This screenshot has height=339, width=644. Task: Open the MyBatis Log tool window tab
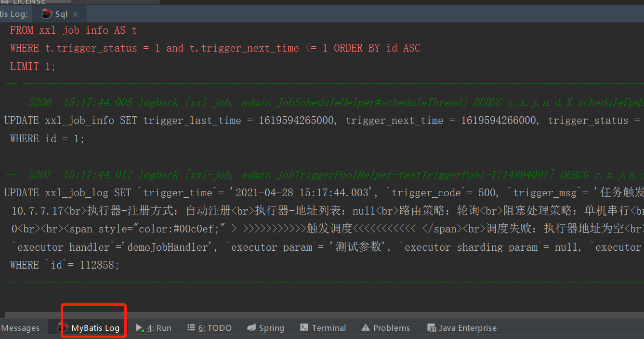click(x=89, y=328)
